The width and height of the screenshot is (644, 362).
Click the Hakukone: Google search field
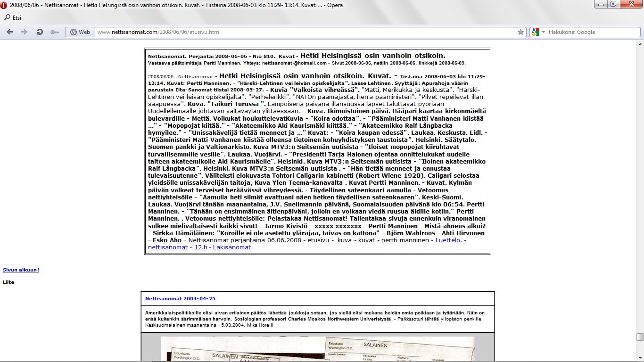[589, 32]
